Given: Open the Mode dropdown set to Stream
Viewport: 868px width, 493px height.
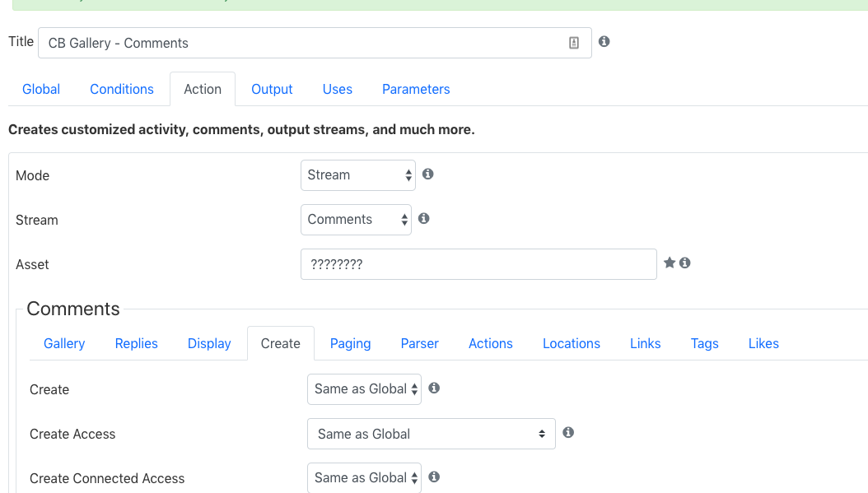Looking at the screenshot, I should (x=358, y=175).
